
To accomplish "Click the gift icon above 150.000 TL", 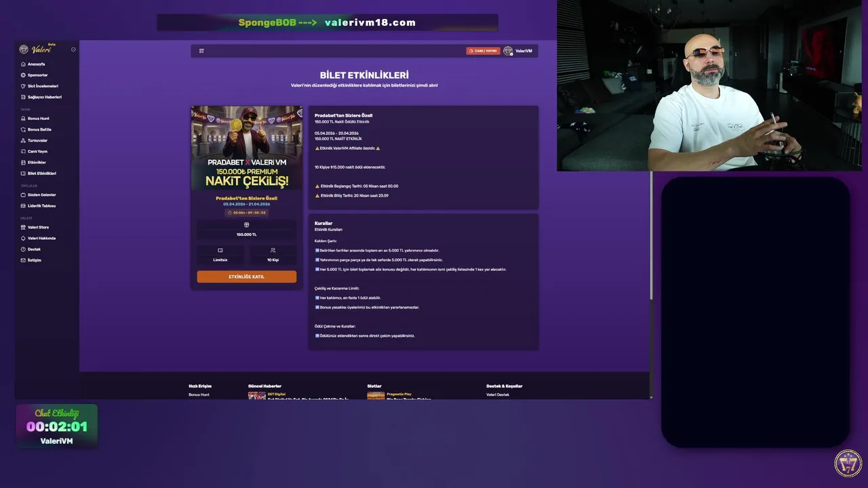I will pos(246,225).
